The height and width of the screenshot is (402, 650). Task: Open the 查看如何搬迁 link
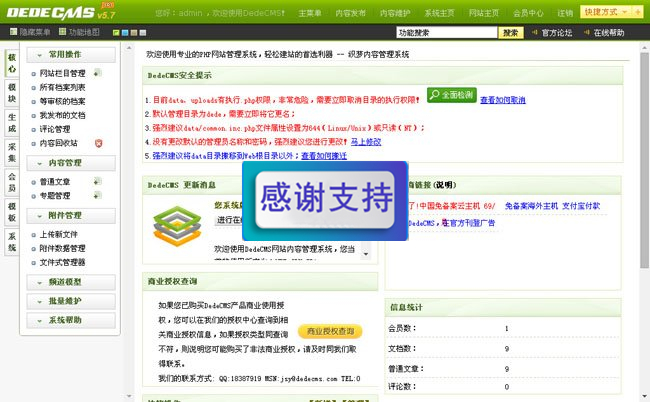(324, 156)
